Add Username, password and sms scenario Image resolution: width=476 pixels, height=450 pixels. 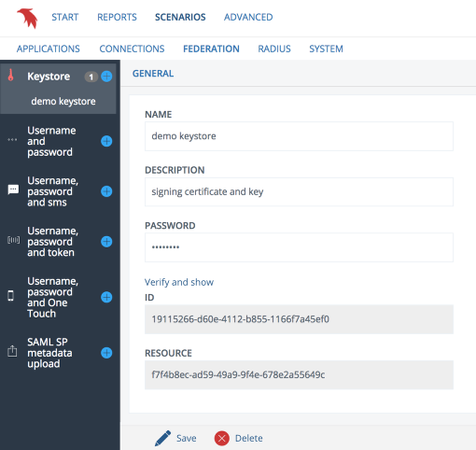tap(106, 191)
